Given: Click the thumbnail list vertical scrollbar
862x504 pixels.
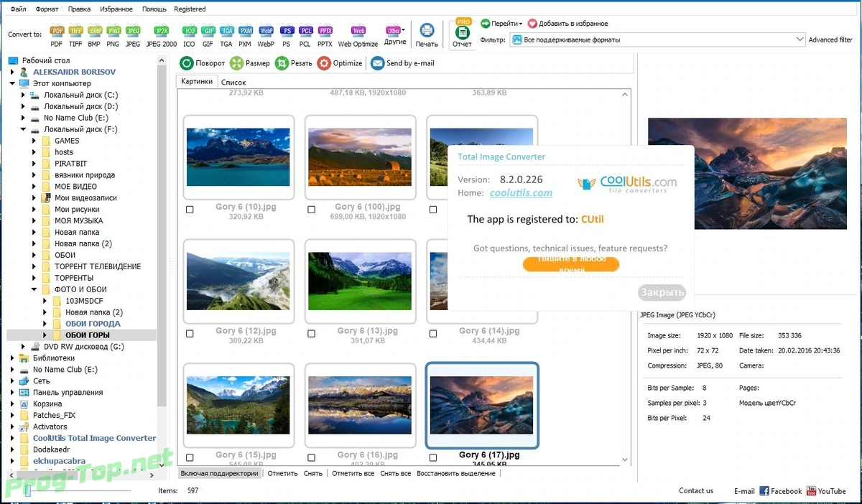Looking at the screenshot, I should pyautogui.click(x=625, y=278).
